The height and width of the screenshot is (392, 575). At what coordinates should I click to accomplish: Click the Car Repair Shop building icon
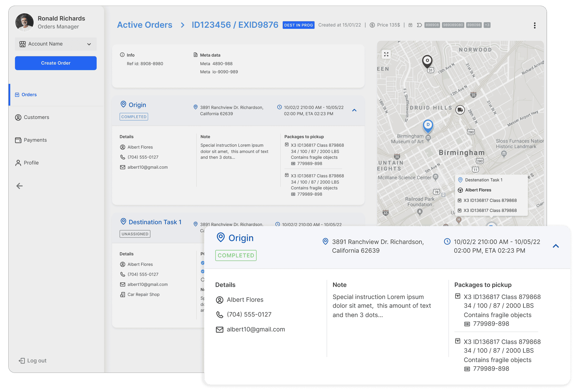click(122, 294)
